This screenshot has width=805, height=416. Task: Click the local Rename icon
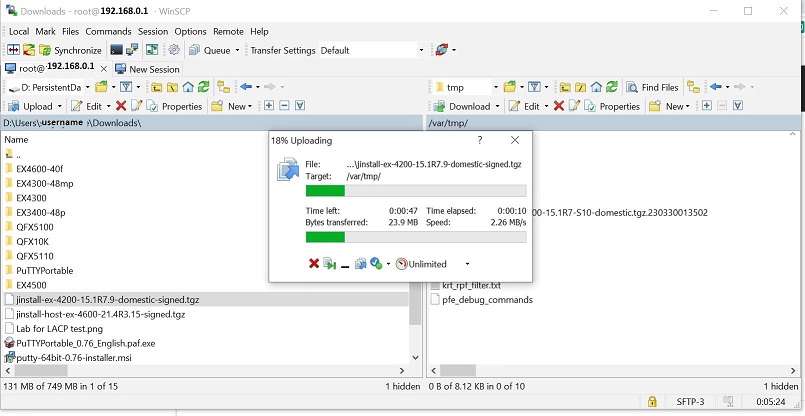[136, 106]
